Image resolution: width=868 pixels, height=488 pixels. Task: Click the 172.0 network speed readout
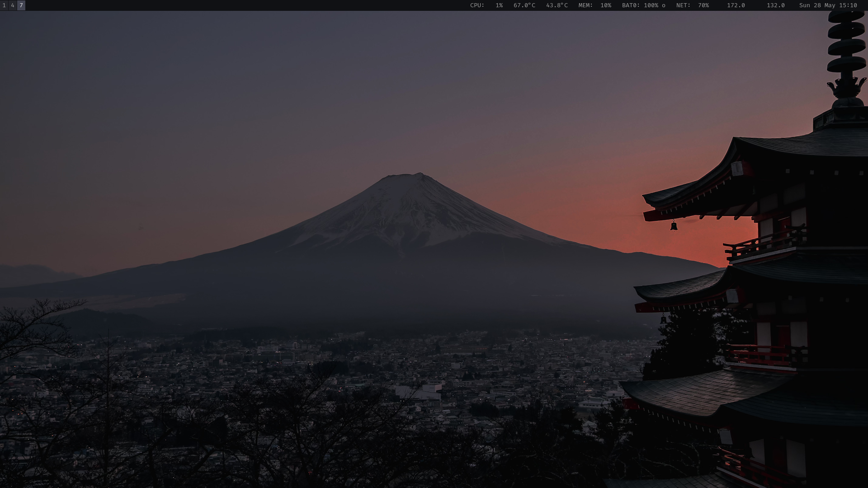736,5
